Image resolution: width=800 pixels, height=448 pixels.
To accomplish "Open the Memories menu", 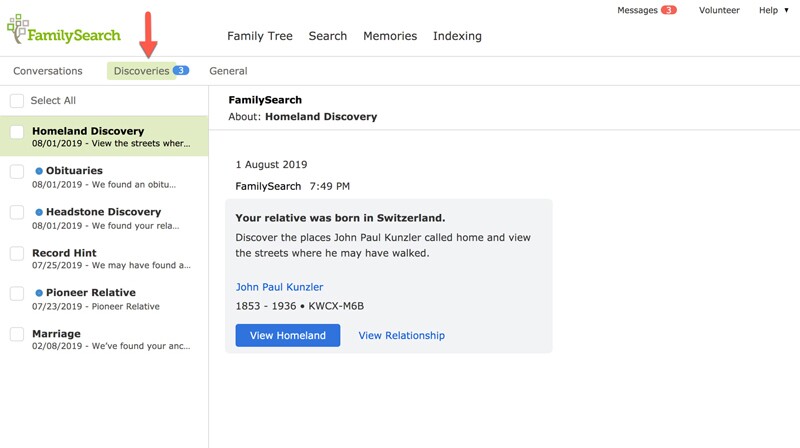I will pyautogui.click(x=390, y=36).
